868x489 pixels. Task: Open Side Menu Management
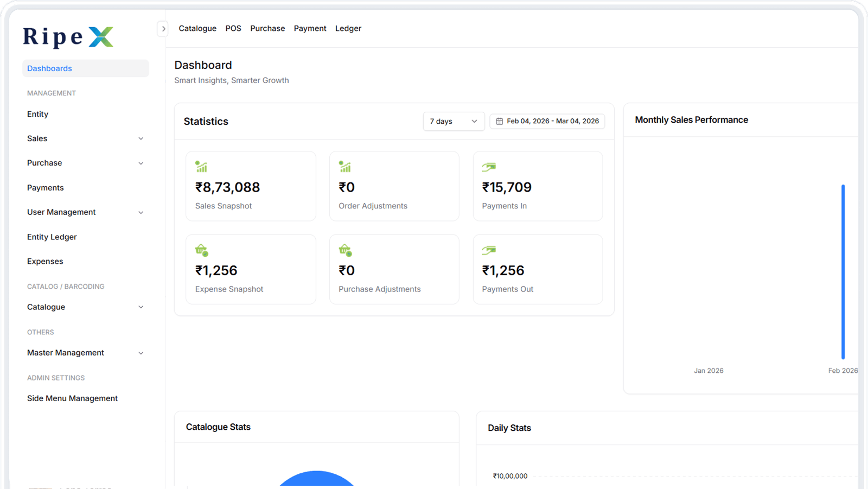click(72, 398)
